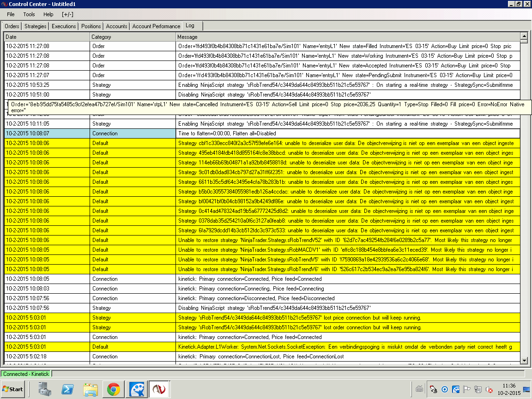Screen dimensions: 532x399
Task: Select the Strategy 0378dab35d254210a0f6c3127a0feab8 row
Action: pyautogui.click(x=262, y=221)
